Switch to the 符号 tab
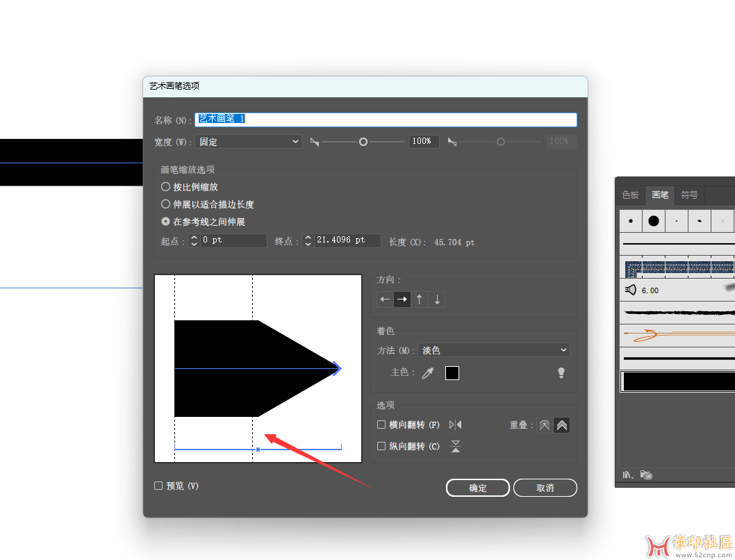 point(689,195)
